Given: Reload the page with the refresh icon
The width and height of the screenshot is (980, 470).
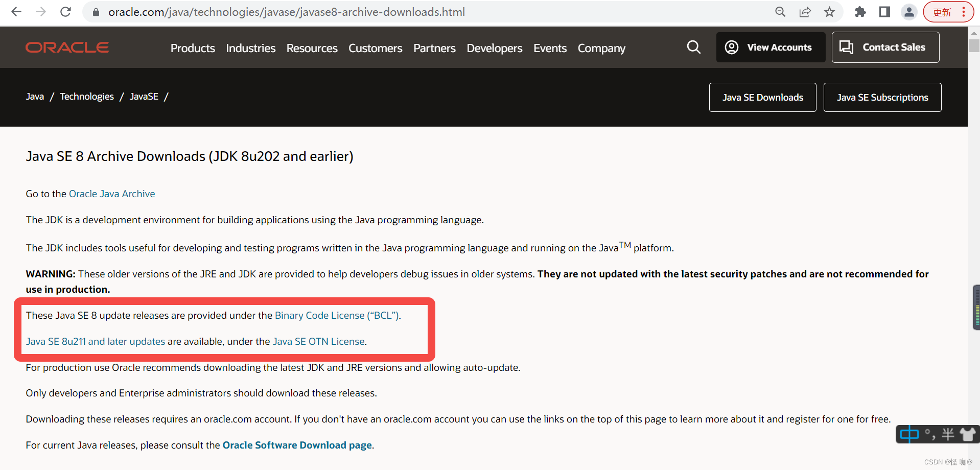Looking at the screenshot, I should (65, 12).
